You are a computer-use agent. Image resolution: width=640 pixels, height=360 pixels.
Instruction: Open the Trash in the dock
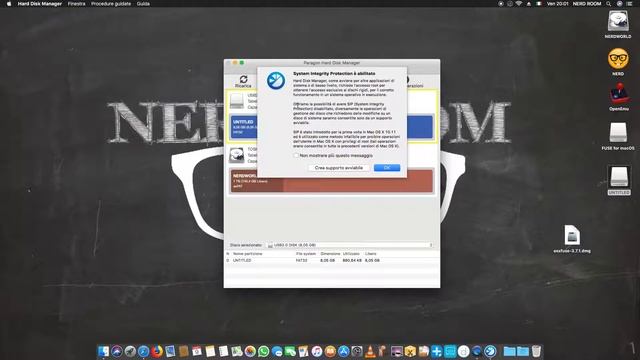tap(536, 351)
